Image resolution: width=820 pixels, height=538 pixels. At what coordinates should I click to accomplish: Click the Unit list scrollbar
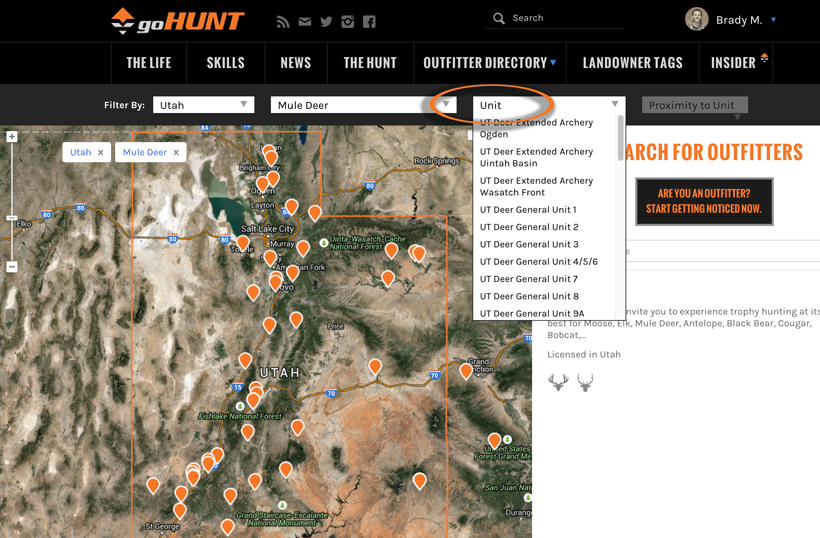(621, 138)
